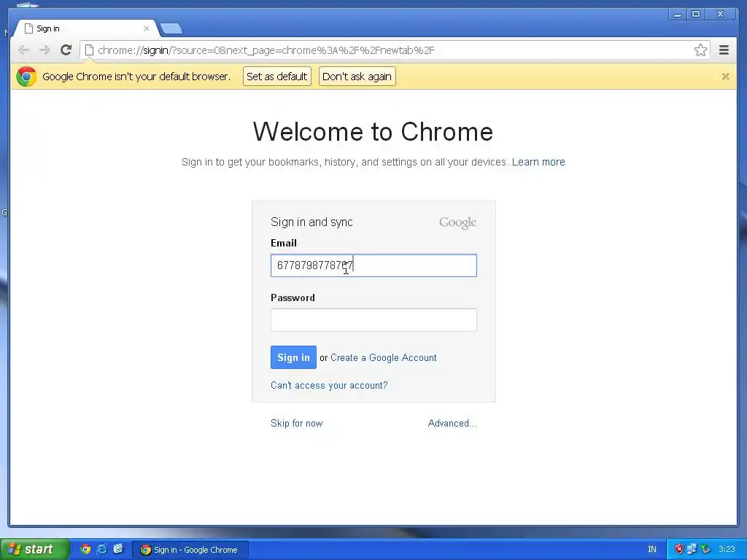747x560 pixels.
Task: Click the third quick launch icon
Action: [x=118, y=549]
